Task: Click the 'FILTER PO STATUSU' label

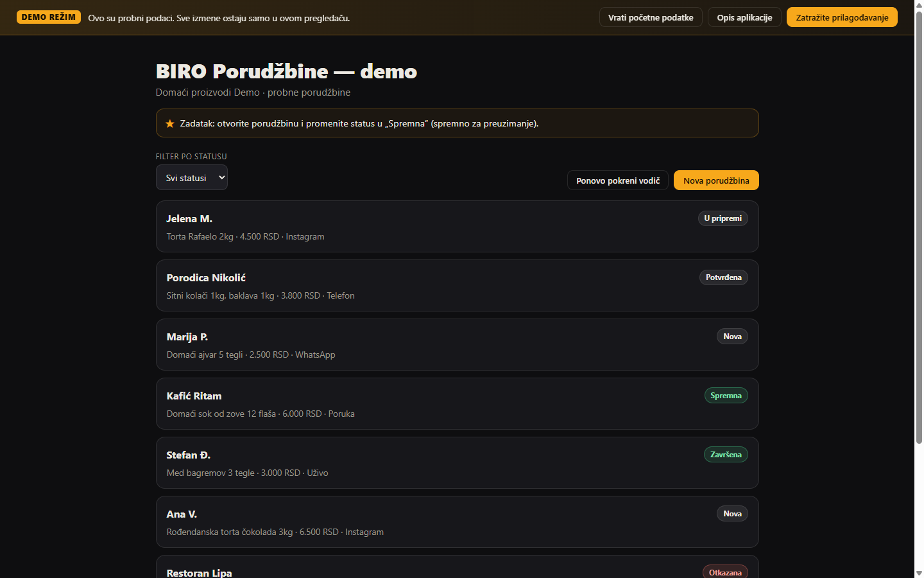Action: [x=191, y=157]
